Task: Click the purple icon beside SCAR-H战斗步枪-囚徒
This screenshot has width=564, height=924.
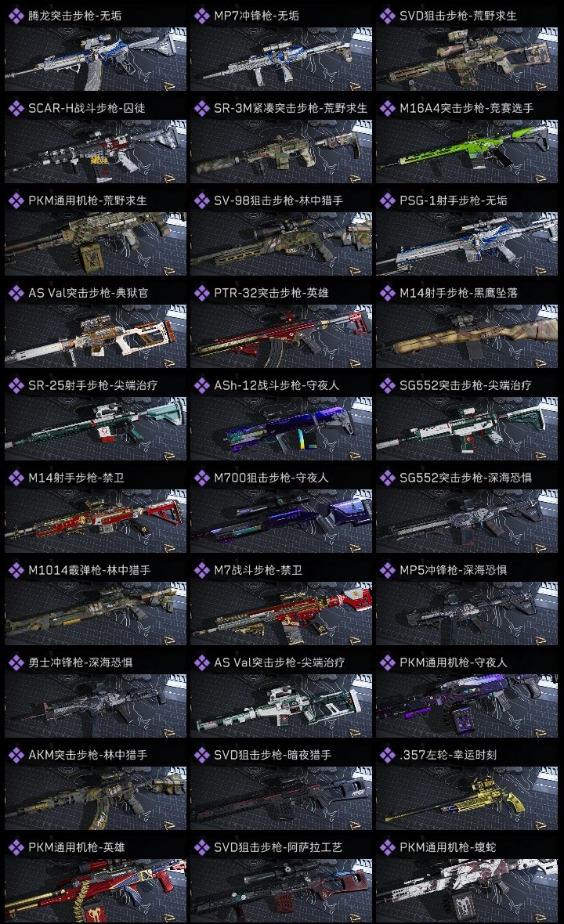Action: 16,108
